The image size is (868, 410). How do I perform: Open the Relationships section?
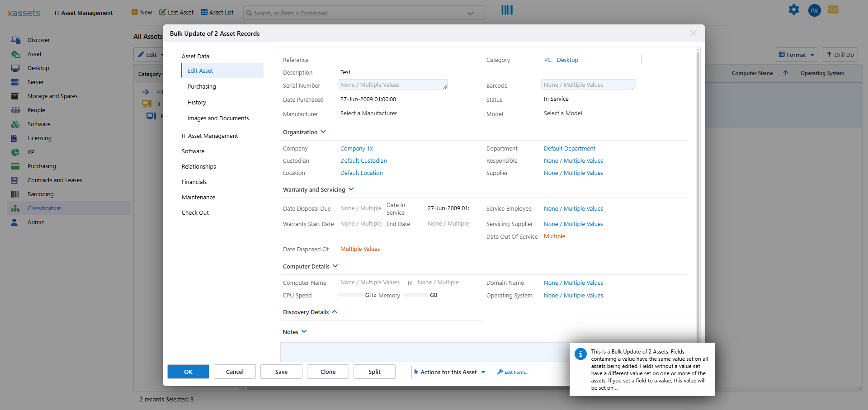pos(199,166)
